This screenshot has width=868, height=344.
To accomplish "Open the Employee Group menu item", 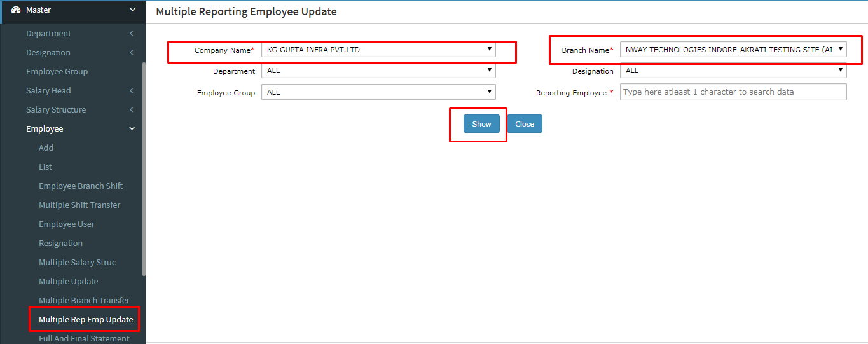I will point(57,72).
